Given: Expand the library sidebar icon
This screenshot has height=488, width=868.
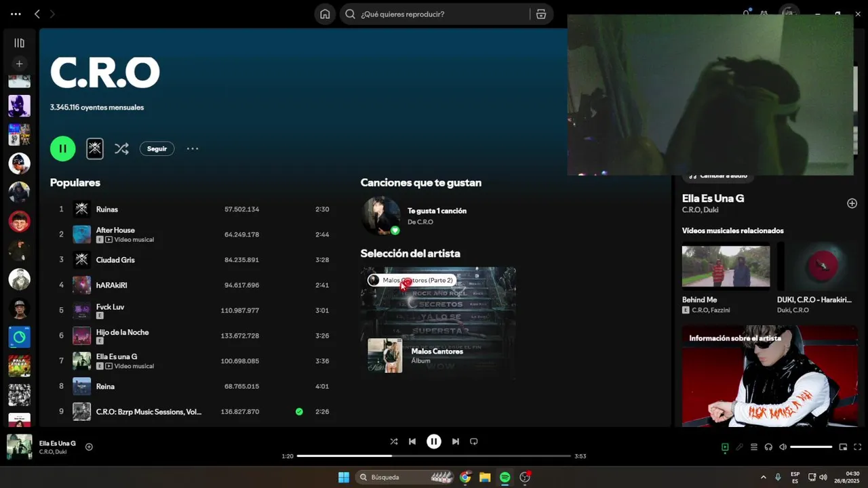Looking at the screenshot, I should click(19, 43).
